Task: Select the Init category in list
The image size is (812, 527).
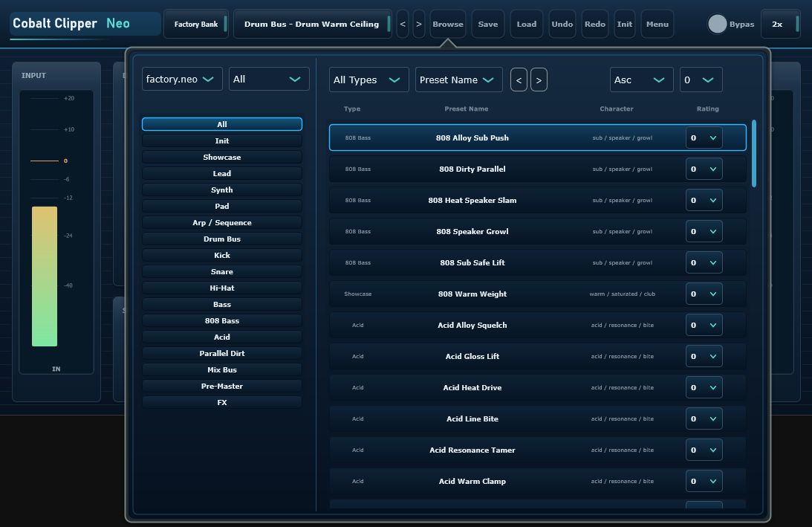Action: [221, 141]
